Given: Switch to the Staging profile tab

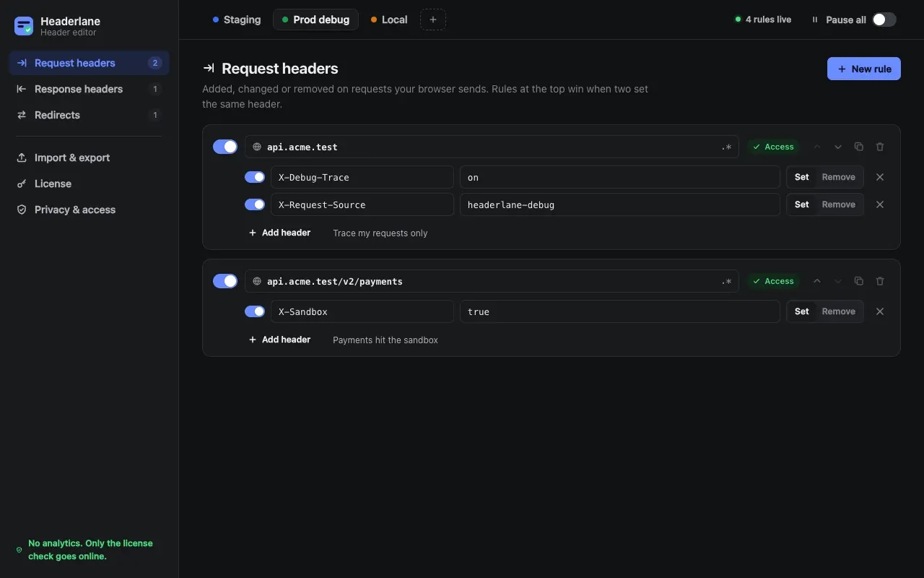Looking at the screenshot, I should [237, 20].
